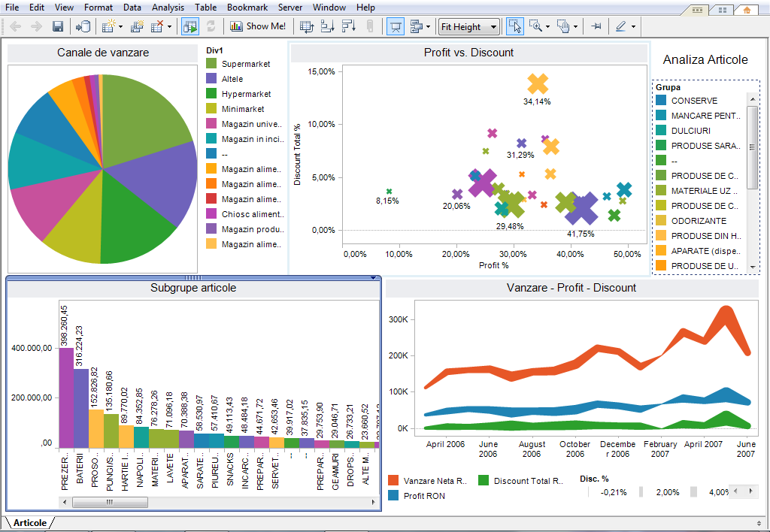The height and width of the screenshot is (532, 770).
Task: Click the large yellow 34,14% scatter mark
Action: click(x=538, y=84)
